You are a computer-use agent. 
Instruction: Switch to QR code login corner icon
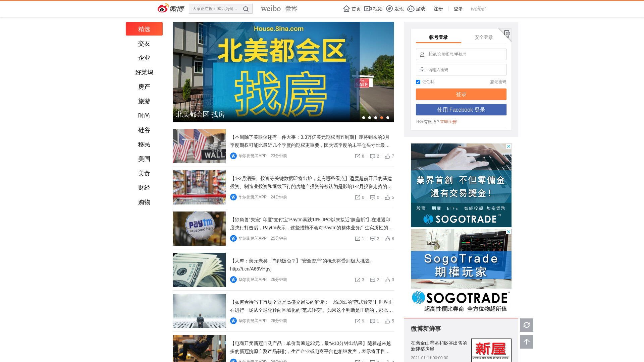click(506, 34)
